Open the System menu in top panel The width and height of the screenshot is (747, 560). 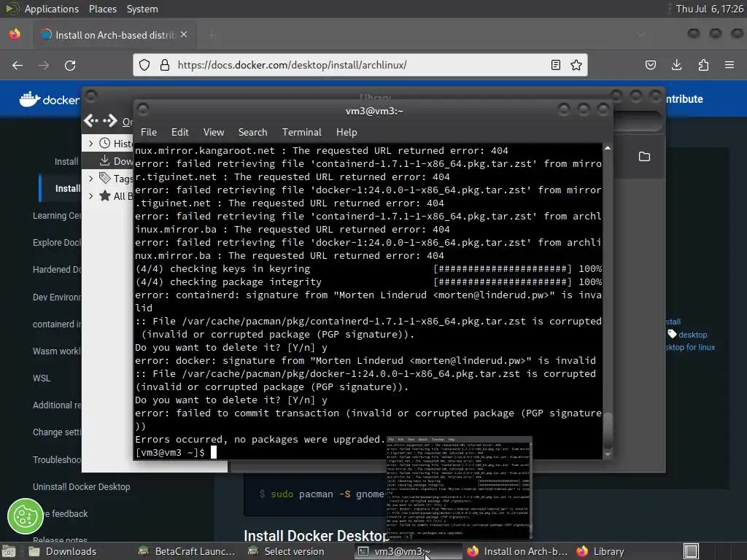coord(142,9)
